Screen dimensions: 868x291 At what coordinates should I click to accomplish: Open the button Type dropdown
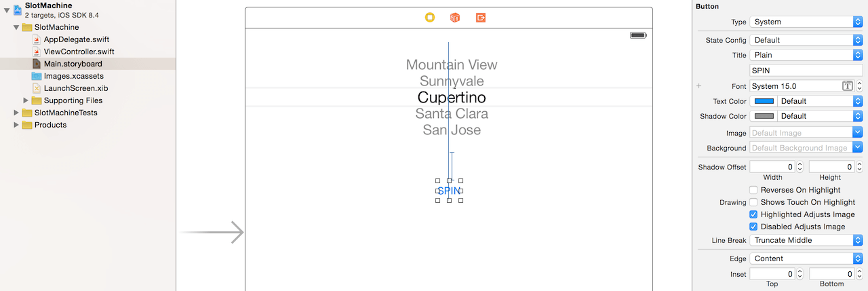point(806,22)
